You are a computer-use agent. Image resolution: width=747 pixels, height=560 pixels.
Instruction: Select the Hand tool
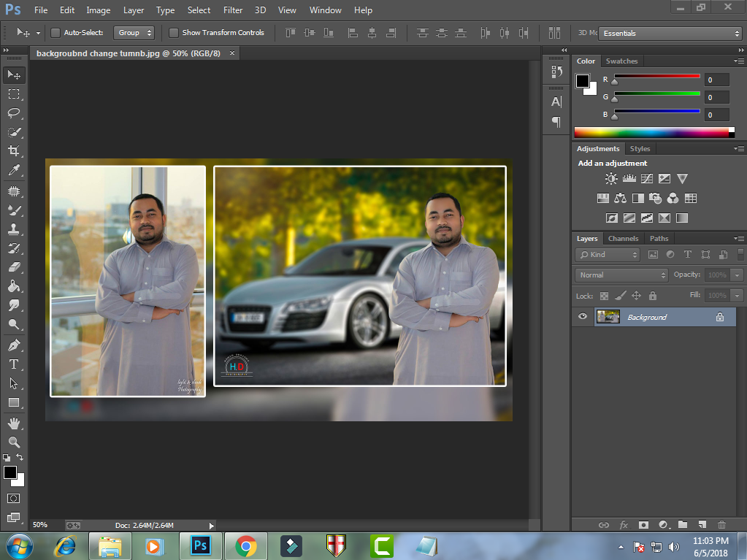(14, 423)
